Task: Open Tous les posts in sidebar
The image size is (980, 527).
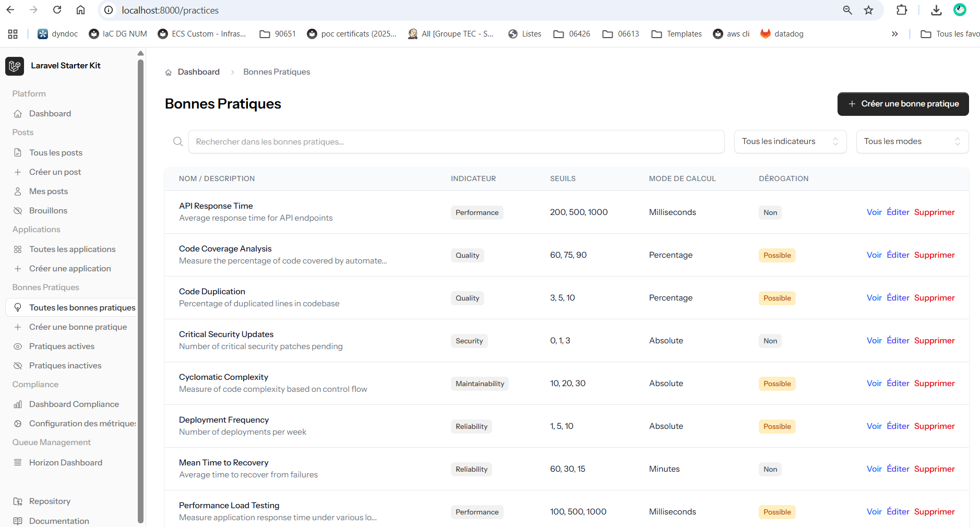Action: click(56, 152)
